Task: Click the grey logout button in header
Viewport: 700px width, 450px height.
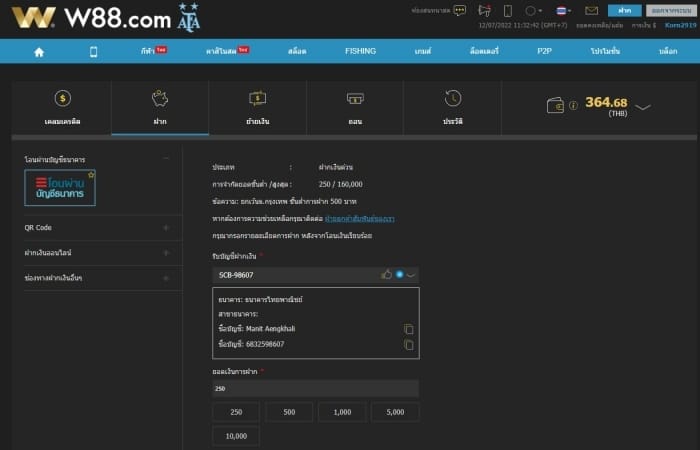Action: point(671,11)
